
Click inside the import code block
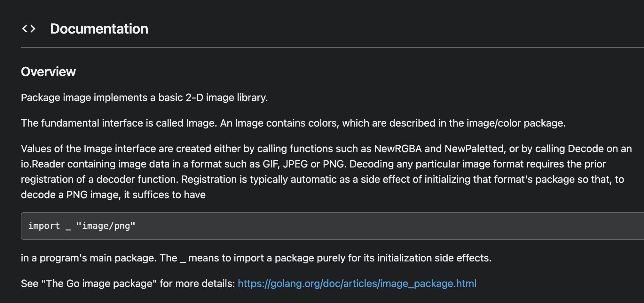coord(333,226)
